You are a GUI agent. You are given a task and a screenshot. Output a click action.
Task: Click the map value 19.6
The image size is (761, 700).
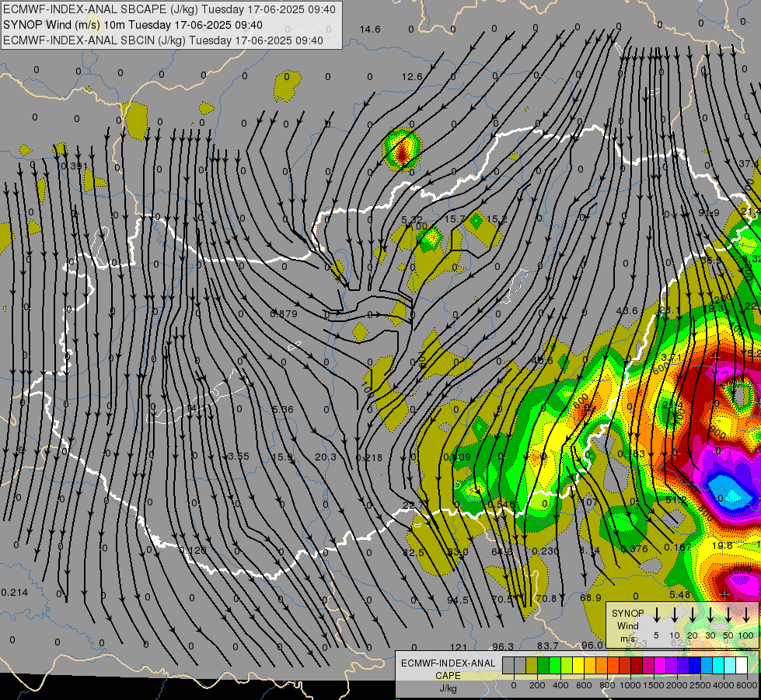click(722, 546)
